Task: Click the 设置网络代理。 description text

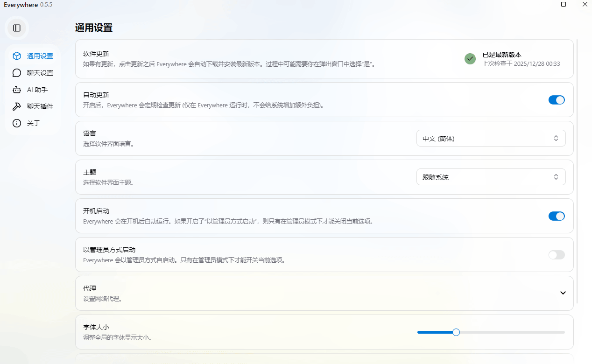Action: pos(103,299)
